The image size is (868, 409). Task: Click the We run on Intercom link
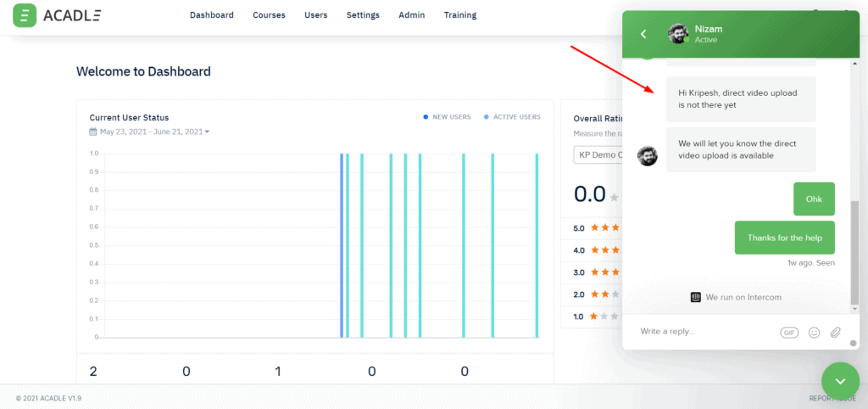[736, 297]
